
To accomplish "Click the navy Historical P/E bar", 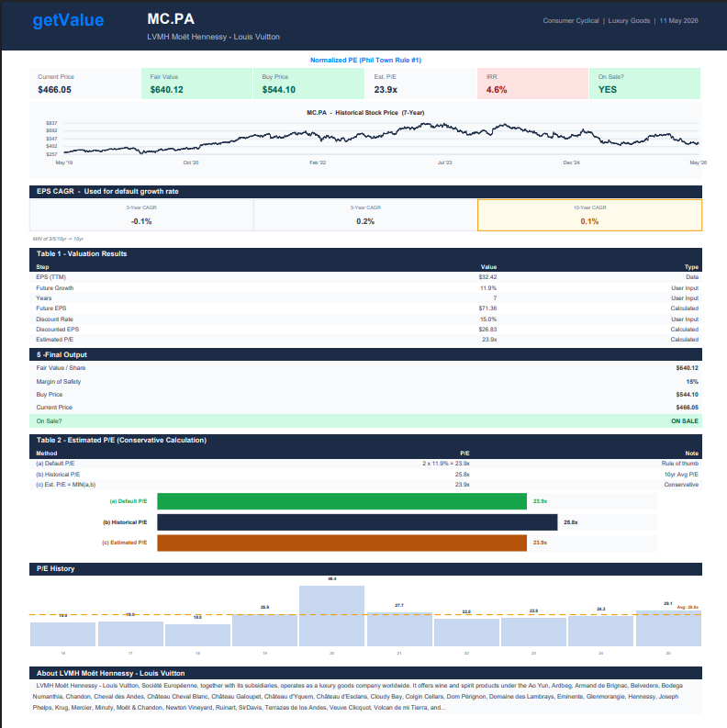I will point(357,521).
